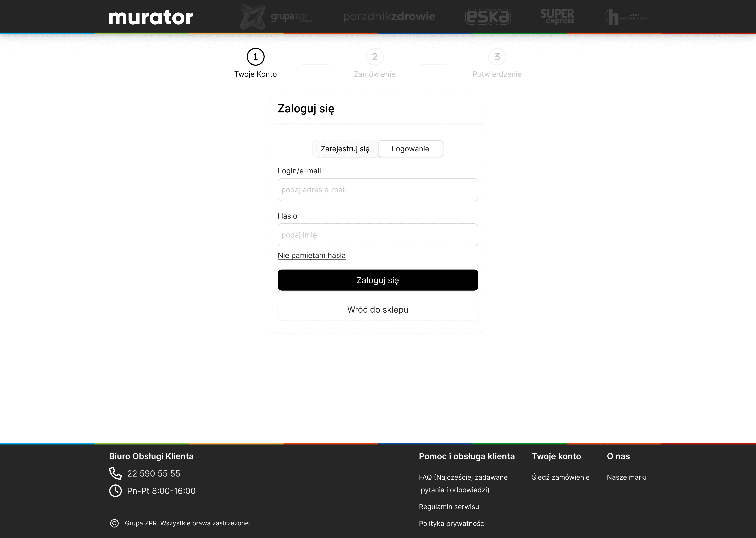The image size is (756, 538).
Task: Focus the Login/e-mail input field
Action: [378, 190]
